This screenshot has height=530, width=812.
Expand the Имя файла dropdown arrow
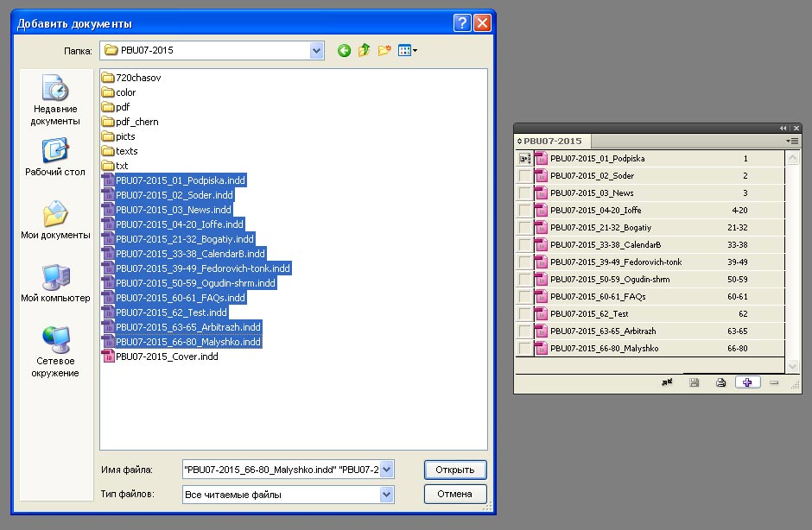(387, 470)
